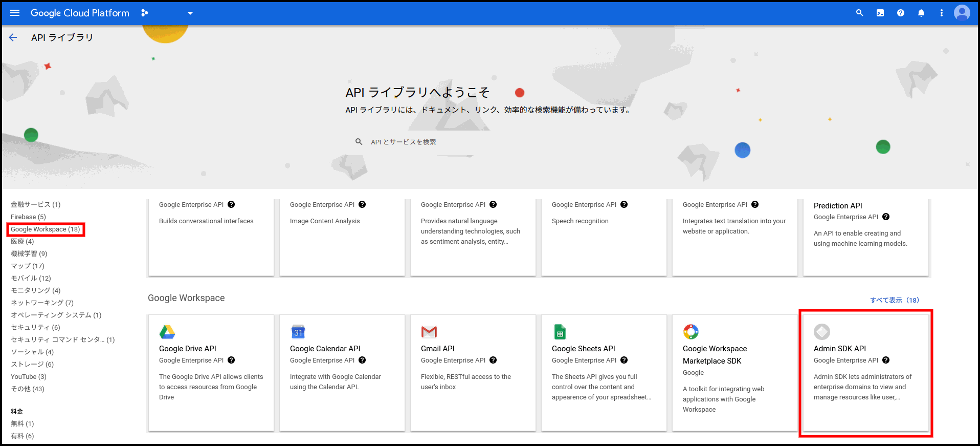980x446 pixels.
Task: Filter by YouTube (3)
Action: point(29,376)
